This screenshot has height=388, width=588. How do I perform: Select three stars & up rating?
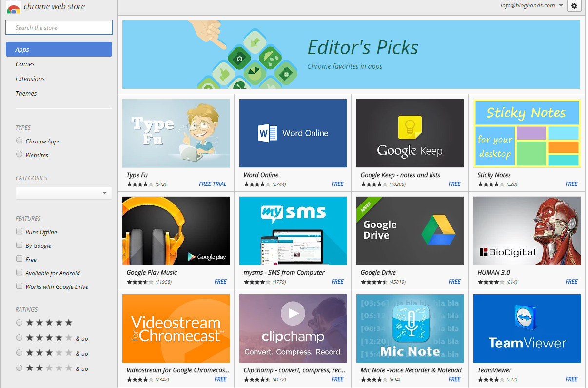20,353
